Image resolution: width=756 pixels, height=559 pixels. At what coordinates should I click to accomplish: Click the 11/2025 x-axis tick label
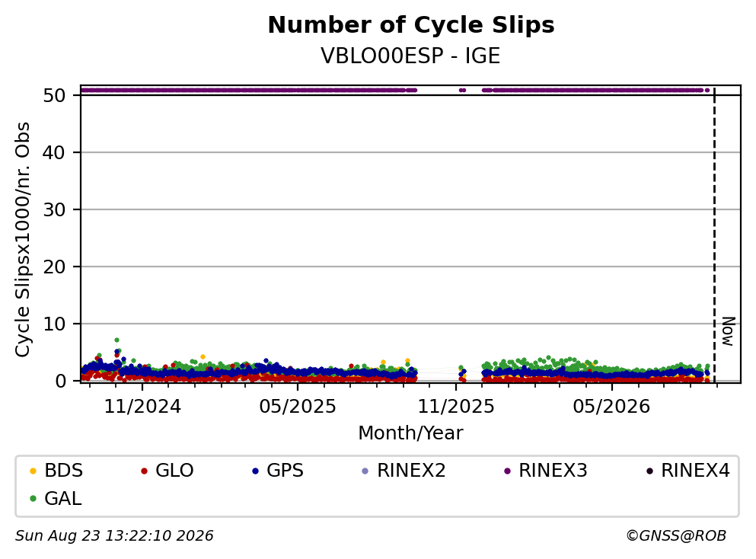pyautogui.click(x=455, y=407)
